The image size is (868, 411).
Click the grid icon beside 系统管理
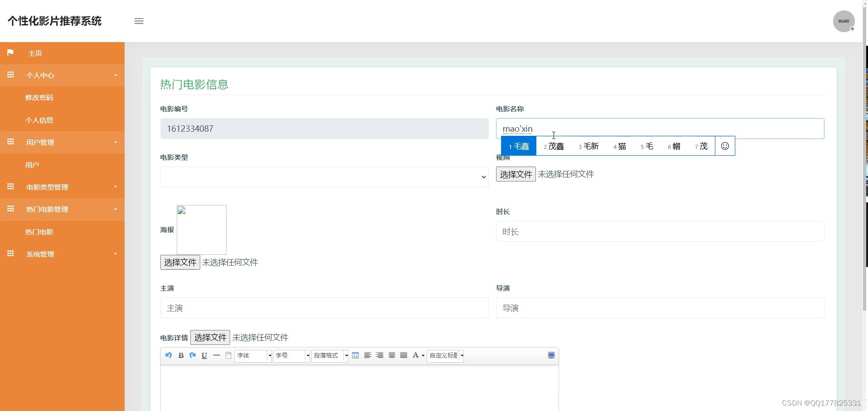tap(10, 253)
